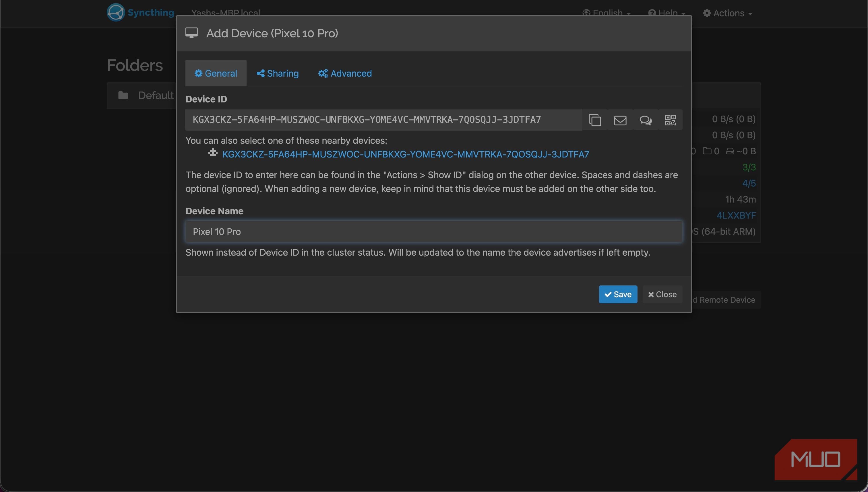The height and width of the screenshot is (492, 868).
Task: Click the Default folder icon
Action: coord(123,96)
